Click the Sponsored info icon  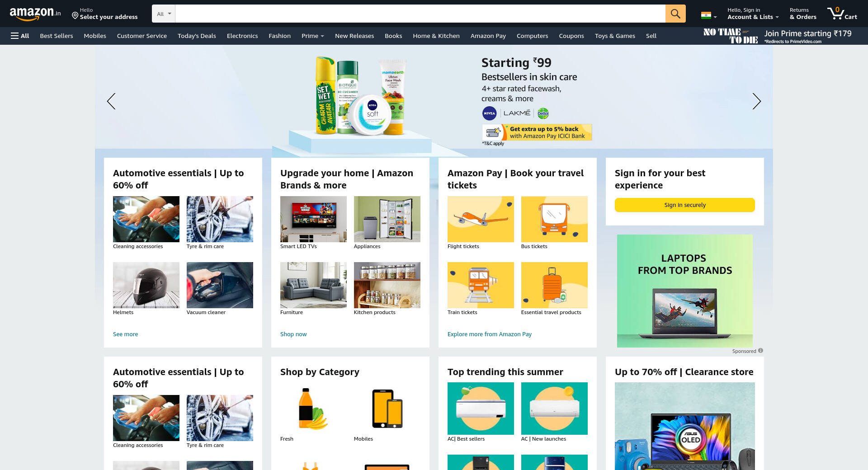pyautogui.click(x=760, y=351)
